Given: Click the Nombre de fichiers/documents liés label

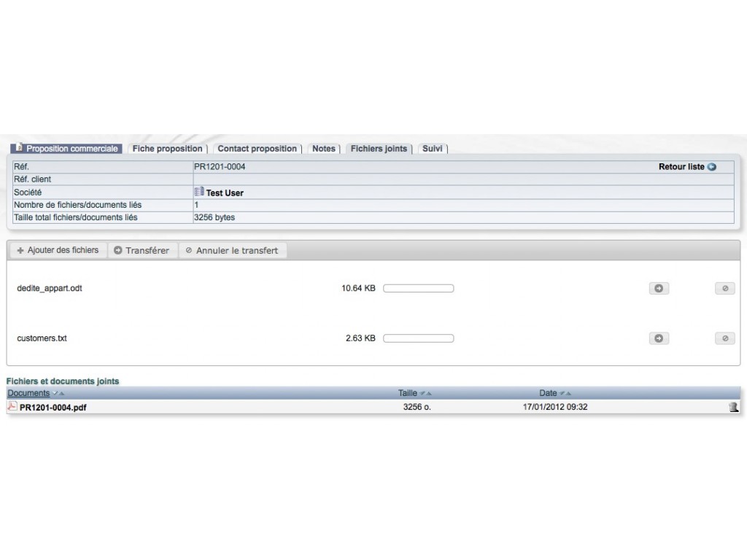Looking at the screenshot, I should (x=77, y=205).
